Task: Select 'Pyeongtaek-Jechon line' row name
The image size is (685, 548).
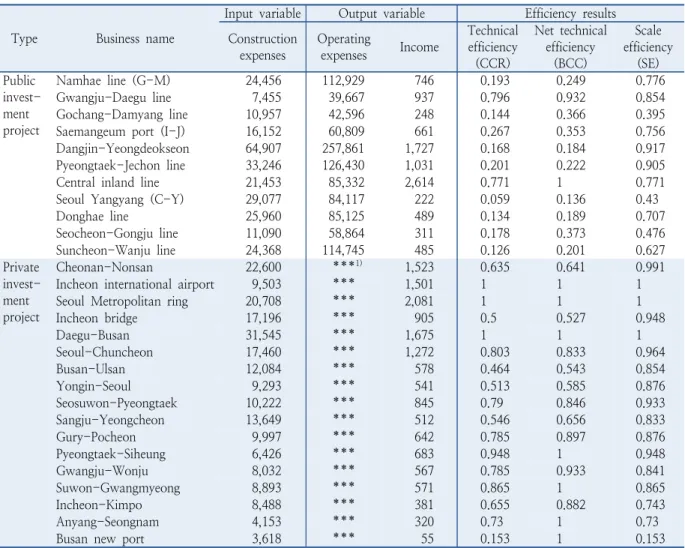Action: click(x=121, y=166)
